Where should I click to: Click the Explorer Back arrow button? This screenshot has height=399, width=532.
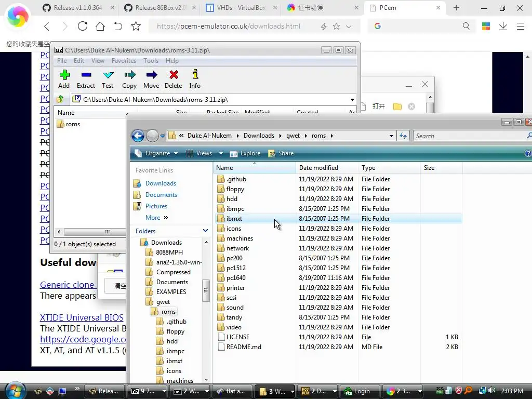[138, 136]
